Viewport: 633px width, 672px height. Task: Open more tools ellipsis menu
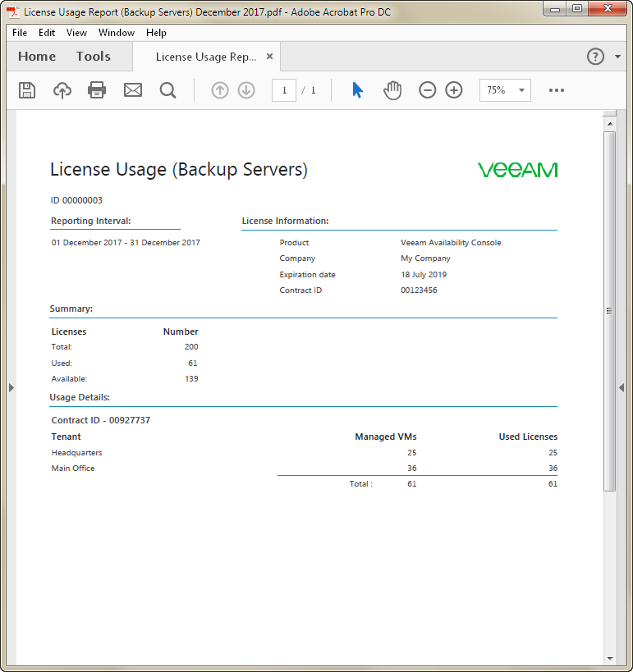[x=557, y=90]
